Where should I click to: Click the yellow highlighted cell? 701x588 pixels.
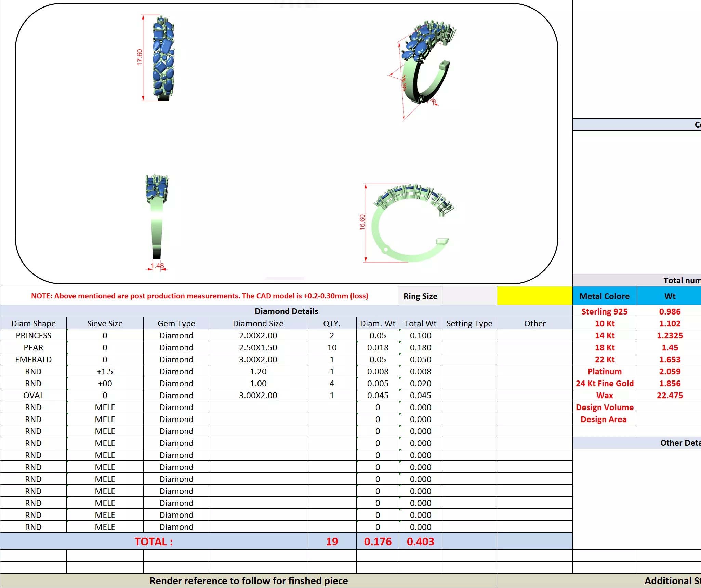pos(534,296)
